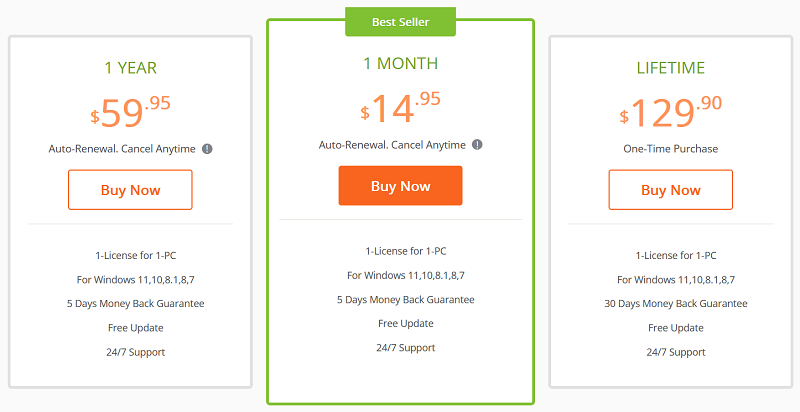The image size is (800, 412).
Task: Click the Best Seller badge
Action: [401, 22]
